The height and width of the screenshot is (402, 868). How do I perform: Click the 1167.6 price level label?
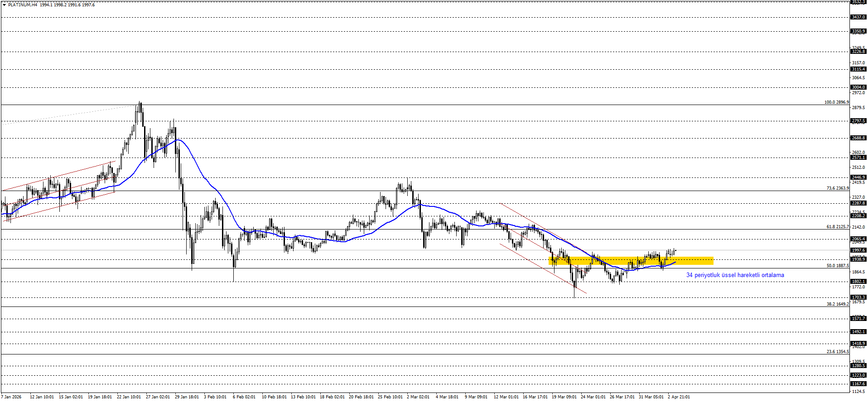click(x=858, y=384)
